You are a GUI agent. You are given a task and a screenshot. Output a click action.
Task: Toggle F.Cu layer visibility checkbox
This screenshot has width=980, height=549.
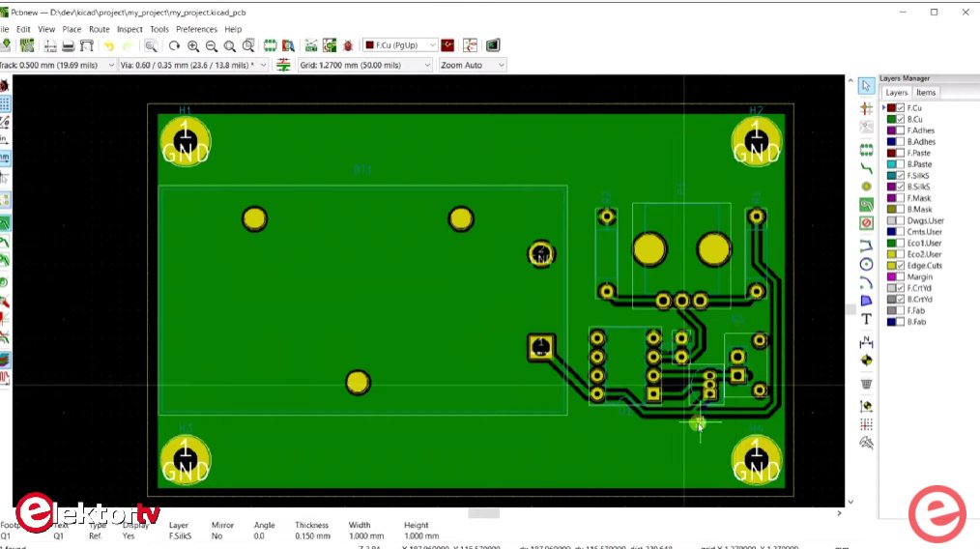(x=901, y=108)
